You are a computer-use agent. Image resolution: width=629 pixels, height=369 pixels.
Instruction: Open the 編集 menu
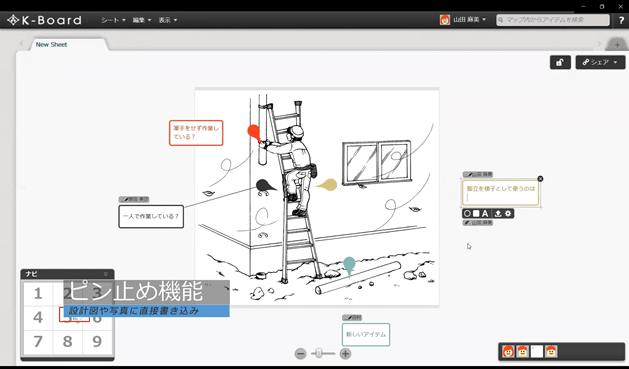(x=142, y=20)
